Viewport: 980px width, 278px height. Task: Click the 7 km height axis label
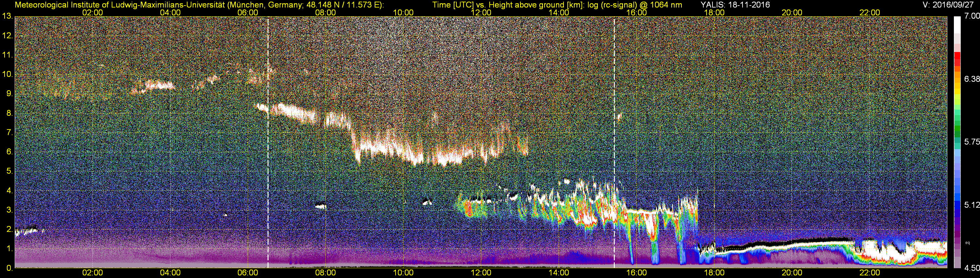click(x=9, y=132)
